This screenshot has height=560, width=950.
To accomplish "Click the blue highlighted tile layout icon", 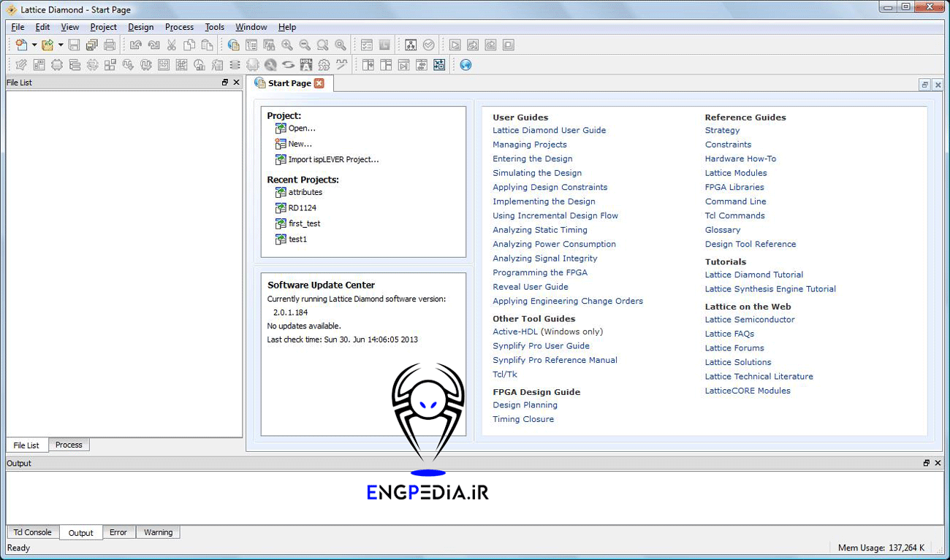I will (439, 65).
